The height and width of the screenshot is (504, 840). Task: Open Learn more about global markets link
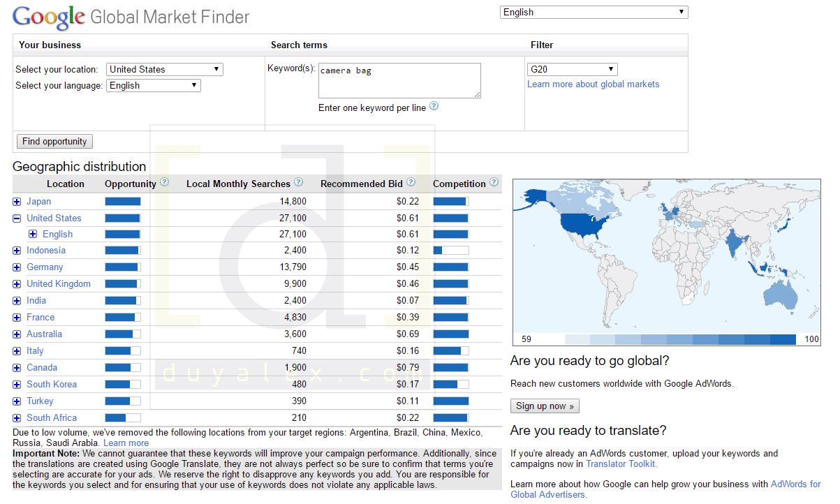pyautogui.click(x=594, y=84)
